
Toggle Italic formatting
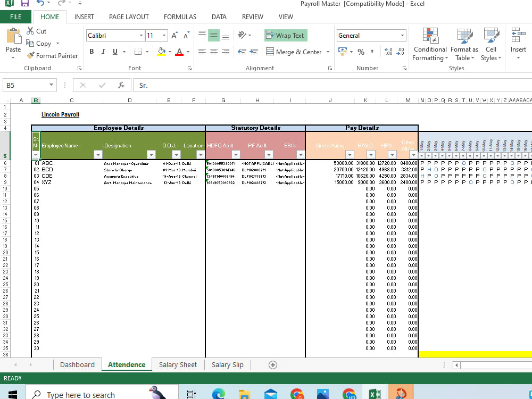103,52
